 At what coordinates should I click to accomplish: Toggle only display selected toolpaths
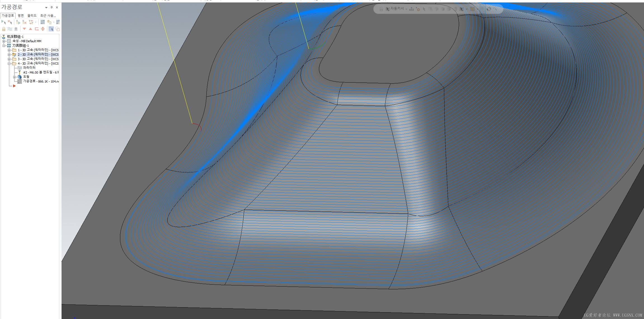[x=51, y=29]
